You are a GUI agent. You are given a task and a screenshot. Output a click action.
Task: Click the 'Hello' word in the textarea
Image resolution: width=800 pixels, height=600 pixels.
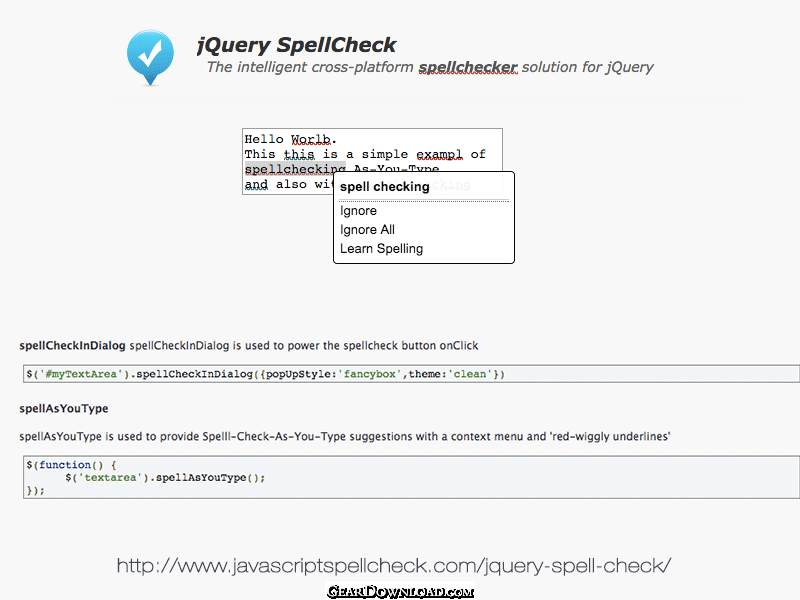[264, 139]
